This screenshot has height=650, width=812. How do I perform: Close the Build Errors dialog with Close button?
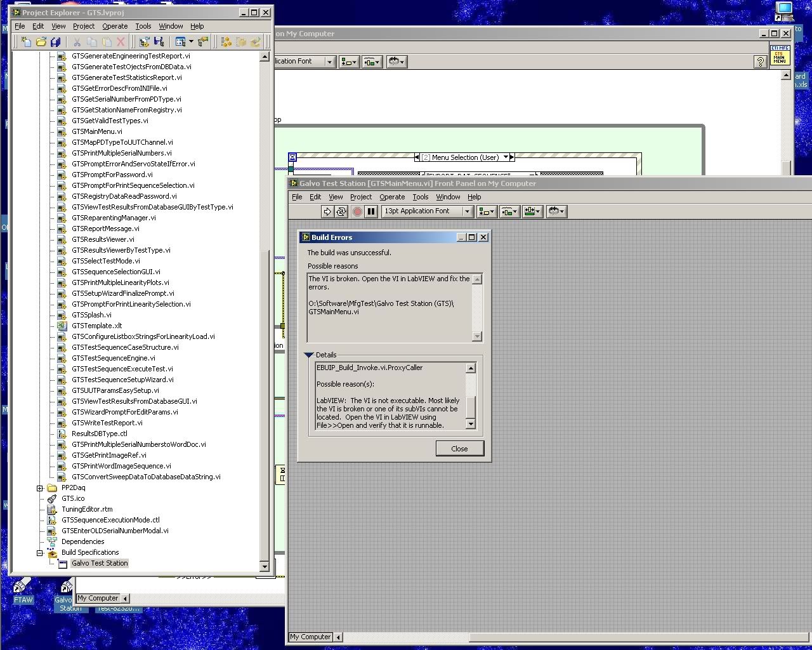coord(459,449)
